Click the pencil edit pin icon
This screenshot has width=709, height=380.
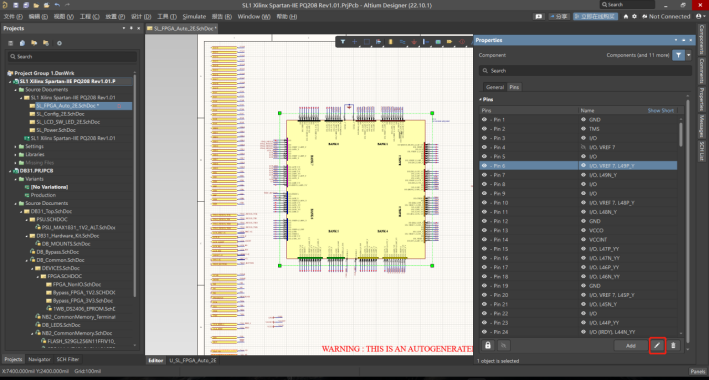[657, 346]
